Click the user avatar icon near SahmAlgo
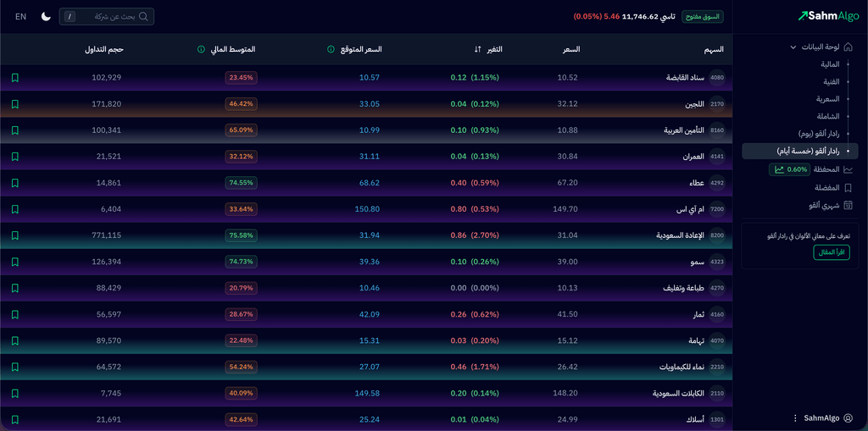 (848, 418)
